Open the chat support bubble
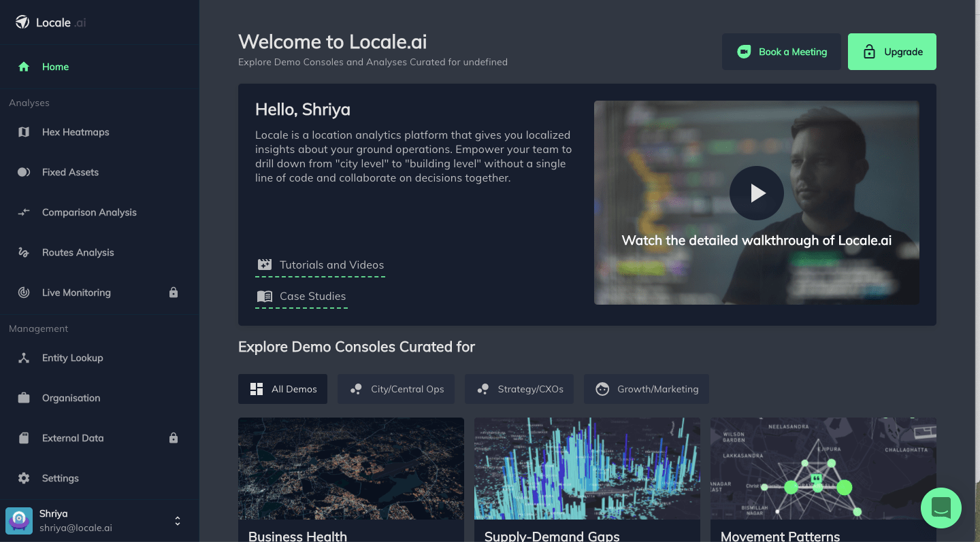 (x=941, y=508)
